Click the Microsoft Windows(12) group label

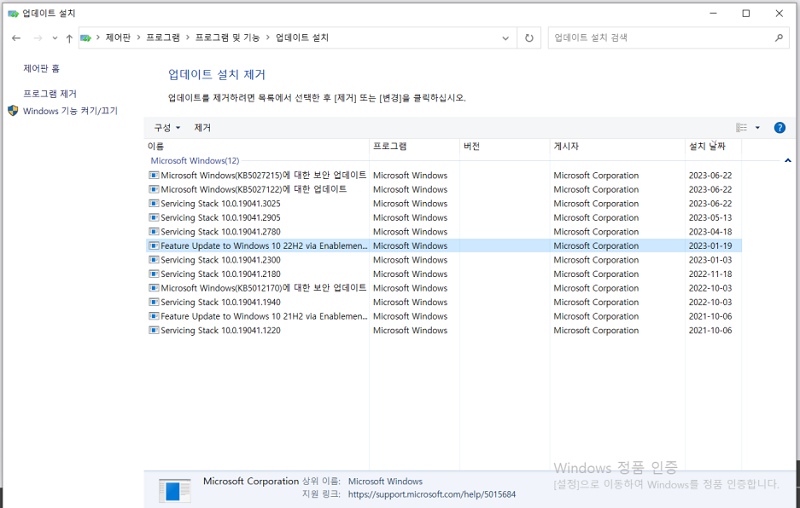[x=195, y=161]
